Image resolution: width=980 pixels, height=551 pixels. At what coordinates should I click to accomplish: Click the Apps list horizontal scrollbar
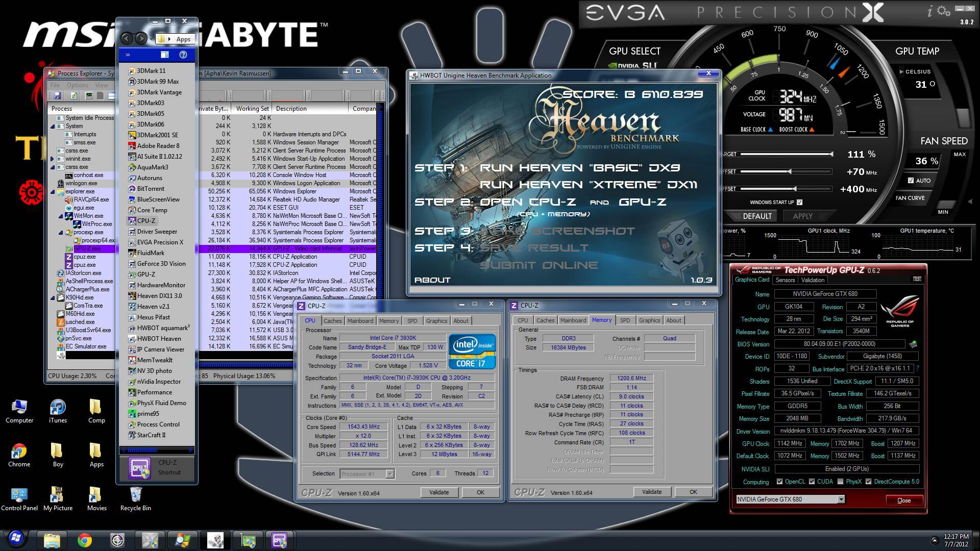point(157,450)
